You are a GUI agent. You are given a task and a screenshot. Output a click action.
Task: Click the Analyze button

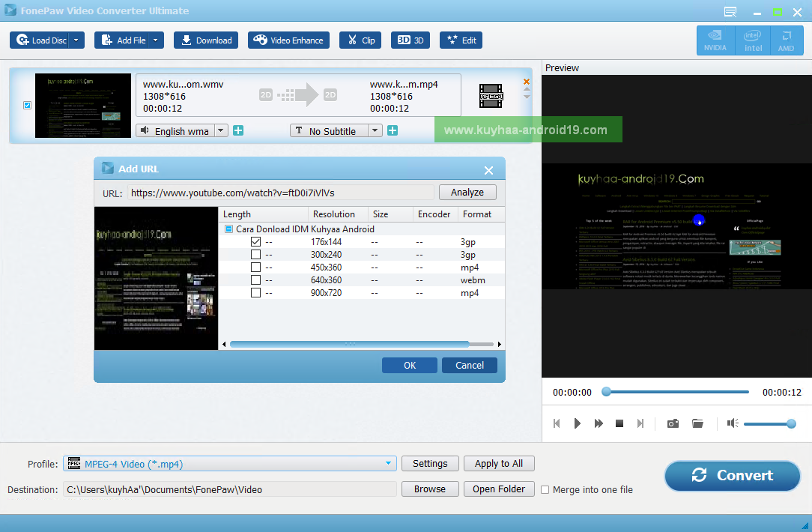pyautogui.click(x=467, y=192)
